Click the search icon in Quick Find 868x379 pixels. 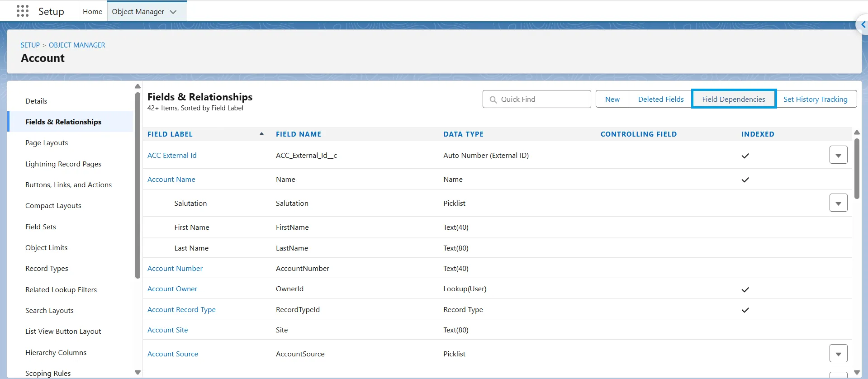tap(493, 99)
